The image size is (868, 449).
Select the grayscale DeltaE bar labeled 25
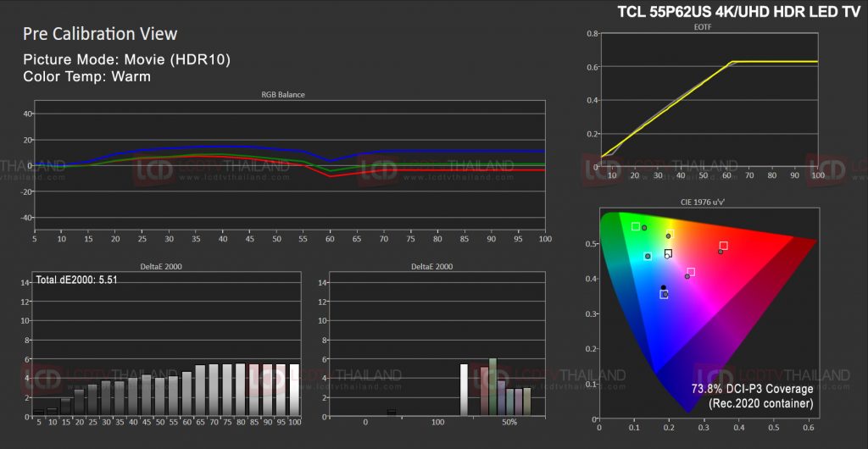click(93, 401)
